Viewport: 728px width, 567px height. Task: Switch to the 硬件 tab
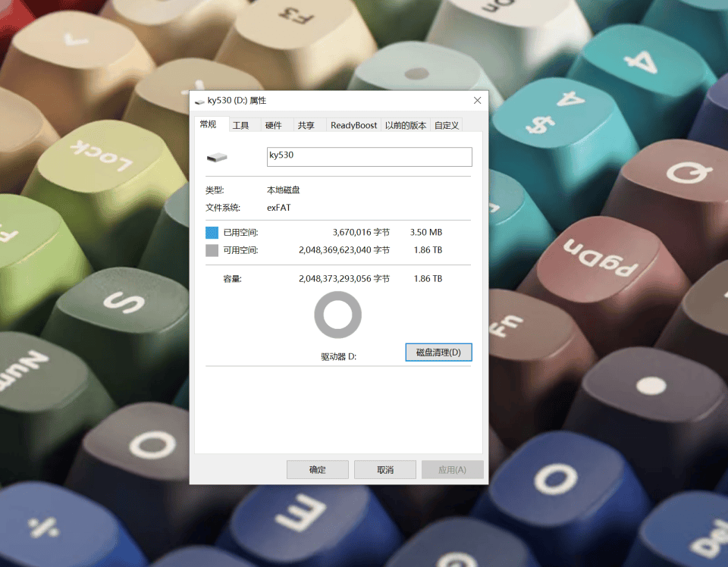(x=273, y=126)
